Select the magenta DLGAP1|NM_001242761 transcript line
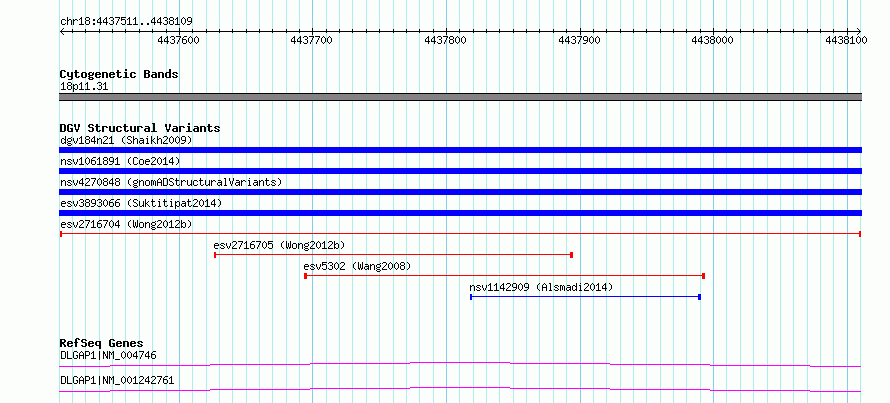This screenshot has width=890, height=403. tap(460, 389)
